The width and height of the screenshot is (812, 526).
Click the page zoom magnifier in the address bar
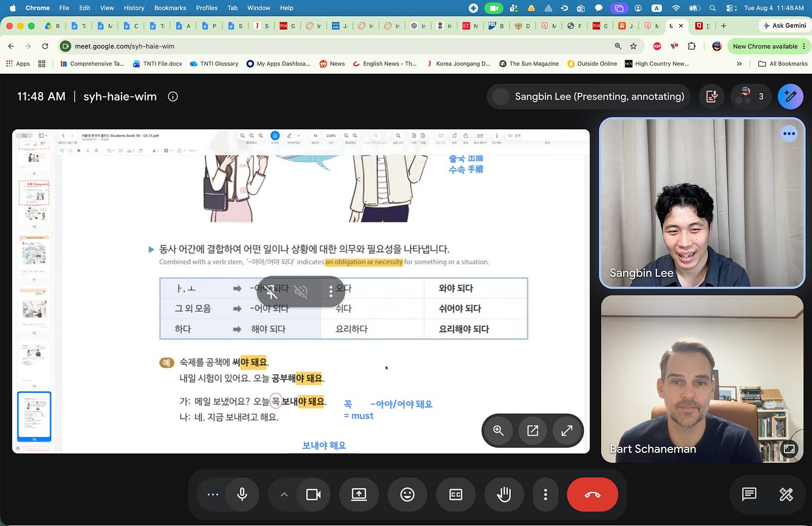tap(618, 46)
